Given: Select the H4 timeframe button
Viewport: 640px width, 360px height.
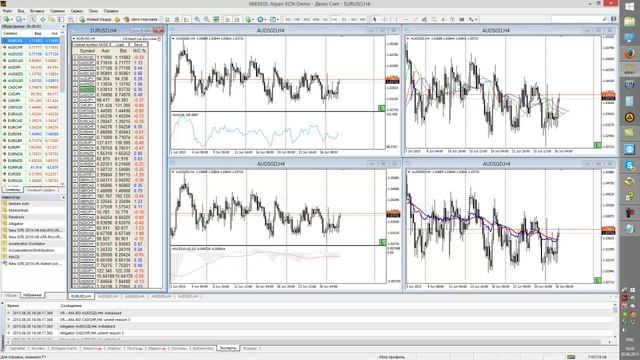Looking at the screenshot, I should pyautogui.click(x=335, y=19).
